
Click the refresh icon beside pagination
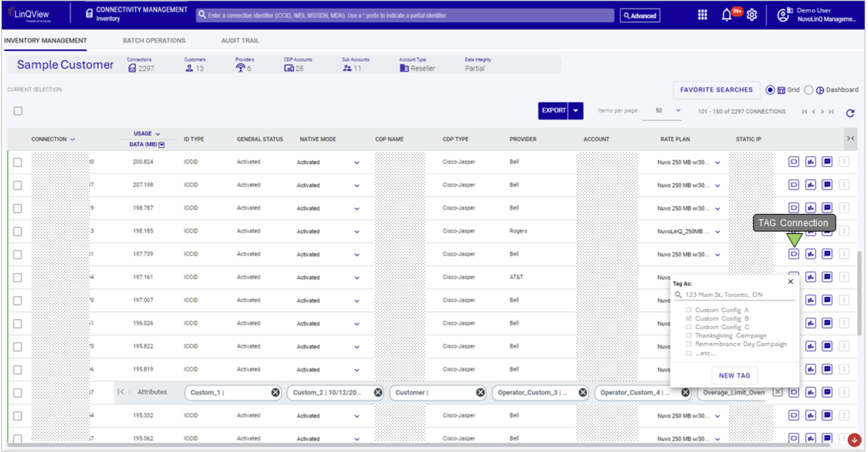(850, 113)
